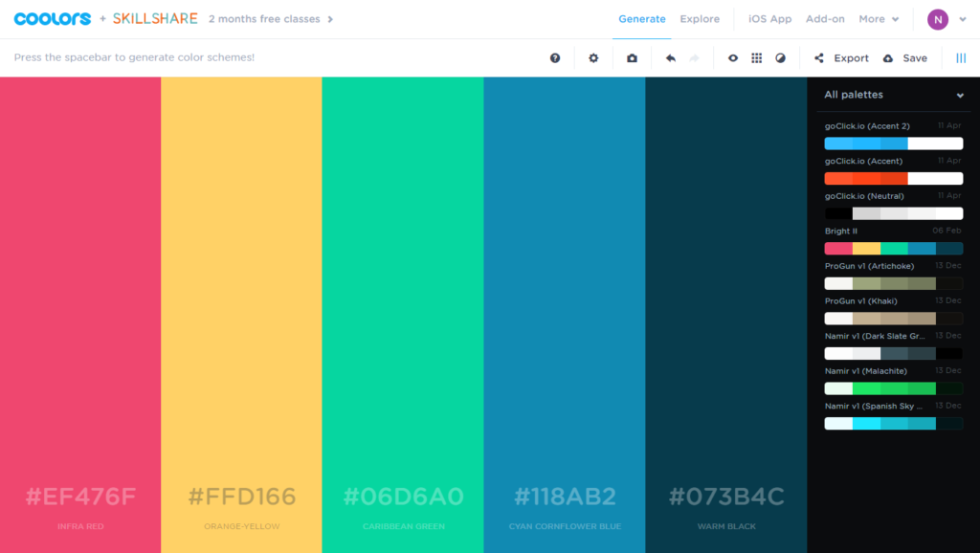Click the ORANGE-YELLOW color name
Screen dimensions: 980x553
[x=242, y=526]
